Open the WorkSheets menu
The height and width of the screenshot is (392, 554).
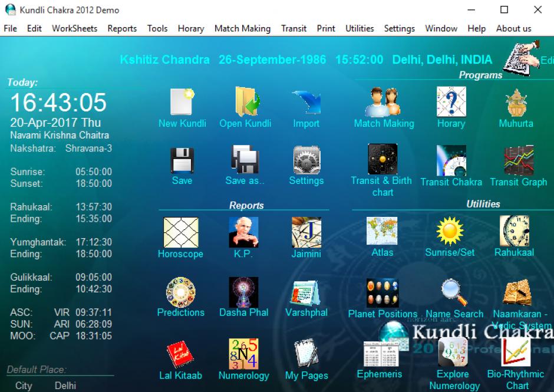click(74, 28)
